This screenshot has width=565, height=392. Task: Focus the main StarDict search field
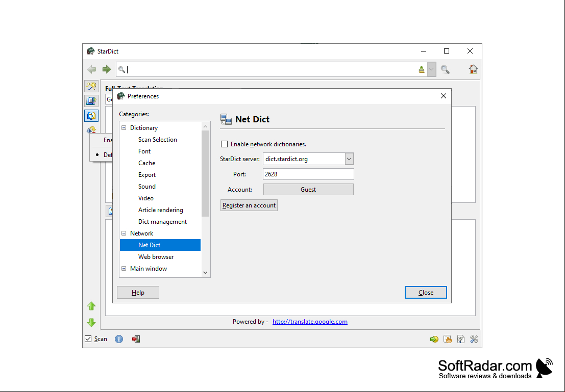click(x=271, y=69)
